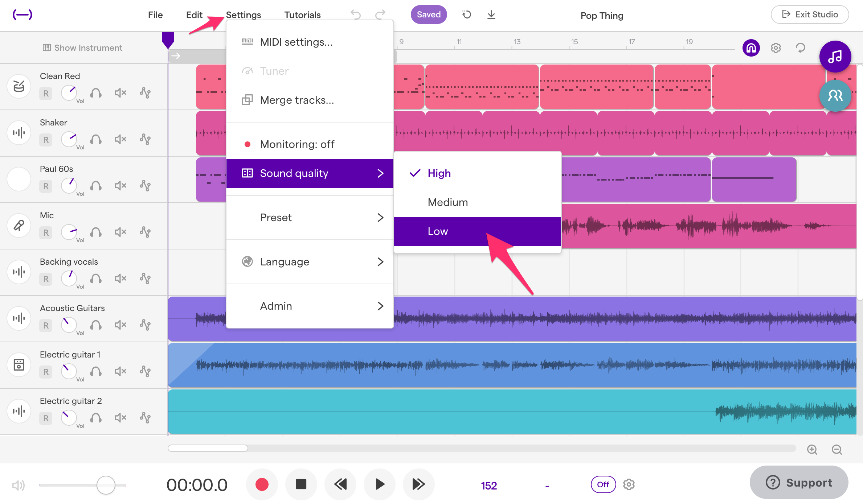Open revision history icon
863x504 pixels.
coord(467,15)
